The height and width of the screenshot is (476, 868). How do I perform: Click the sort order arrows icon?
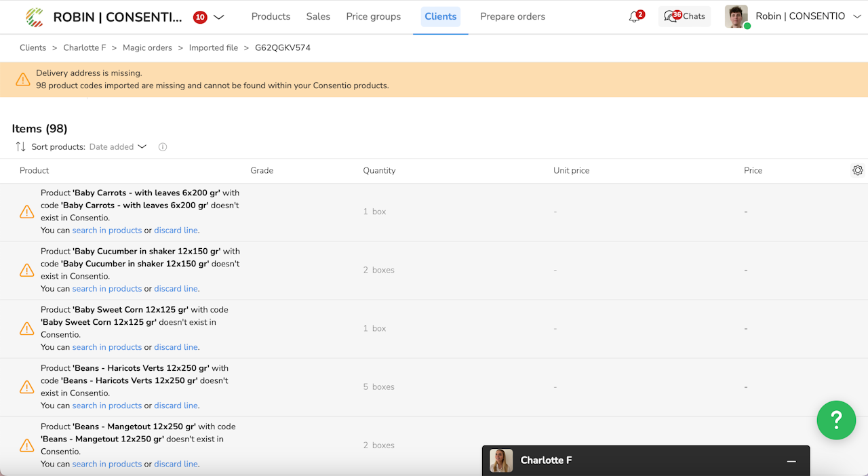(x=20, y=146)
